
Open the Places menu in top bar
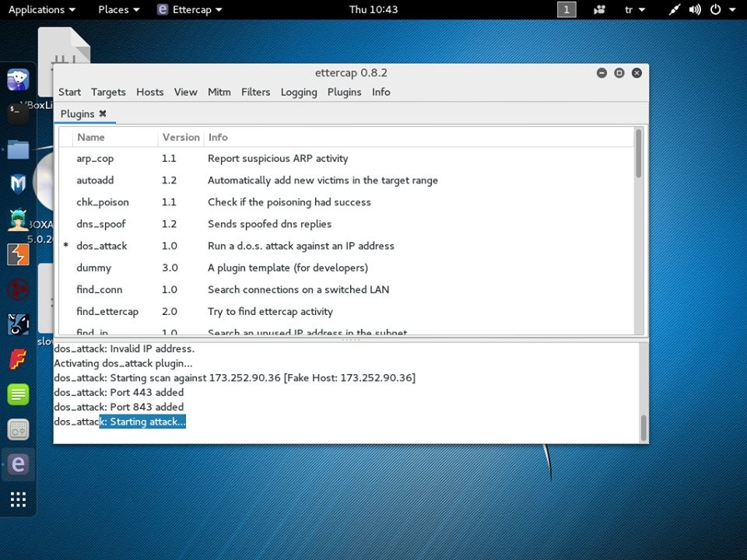point(118,9)
